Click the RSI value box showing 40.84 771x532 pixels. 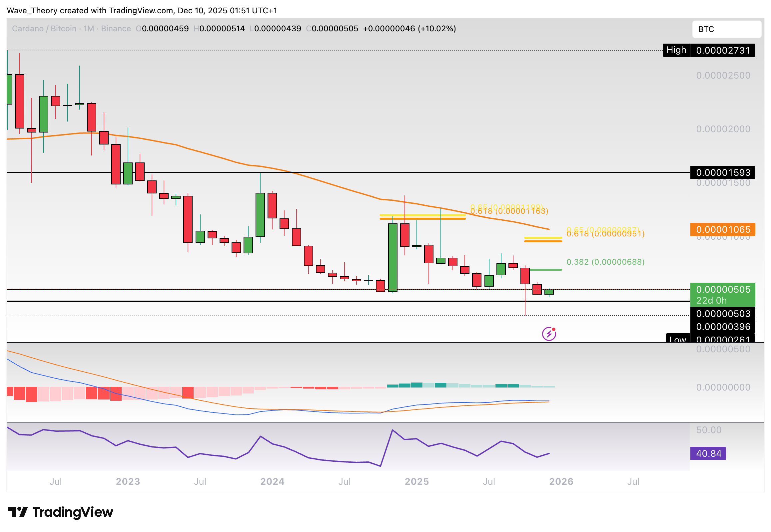coord(709,454)
